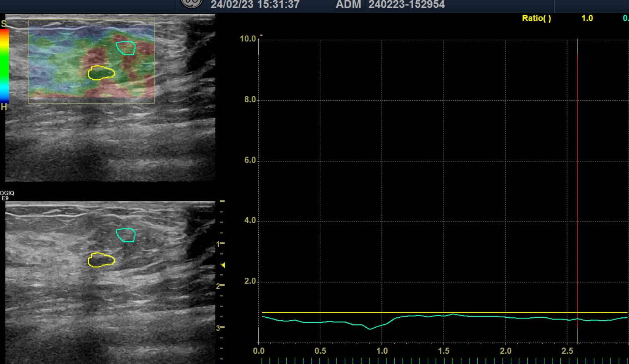Screen dimensions: 629x364
Task: Click the '6.0' y-axis label
Action: [250, 160]
